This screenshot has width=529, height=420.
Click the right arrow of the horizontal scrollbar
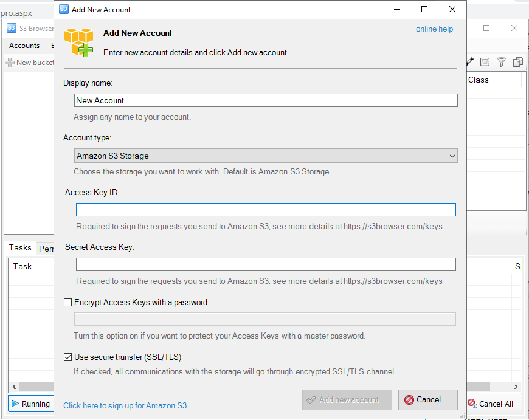click(517, 387)
